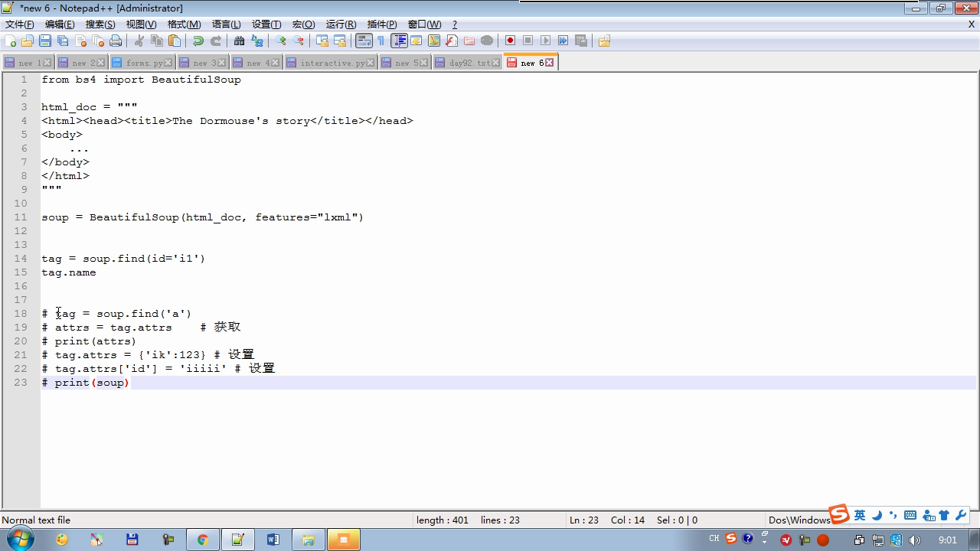Click the volume speaker tray icon
Viewport: 980px width, 551px height.
[x=914, y=540]
